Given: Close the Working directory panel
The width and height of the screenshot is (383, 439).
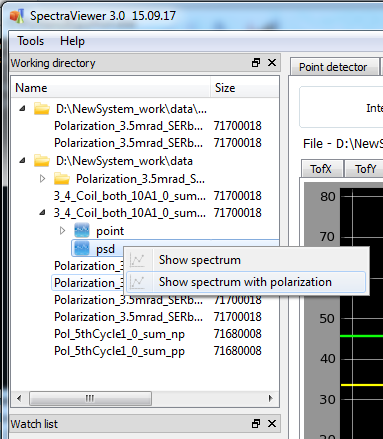Looking at the screenshot, I should [x=272, y=62].
